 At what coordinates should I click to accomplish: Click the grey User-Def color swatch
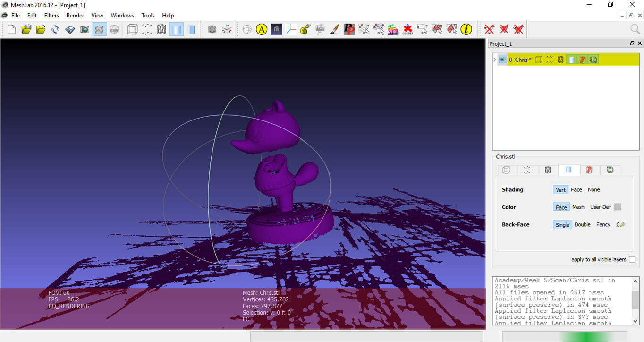click(x=618, y=207)
